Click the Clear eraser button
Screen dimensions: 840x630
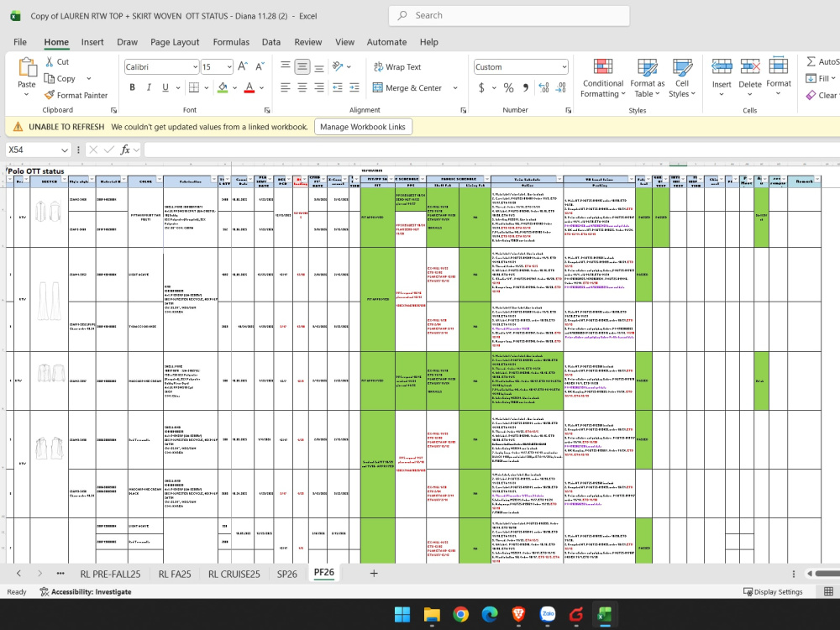tap(822, 95)
